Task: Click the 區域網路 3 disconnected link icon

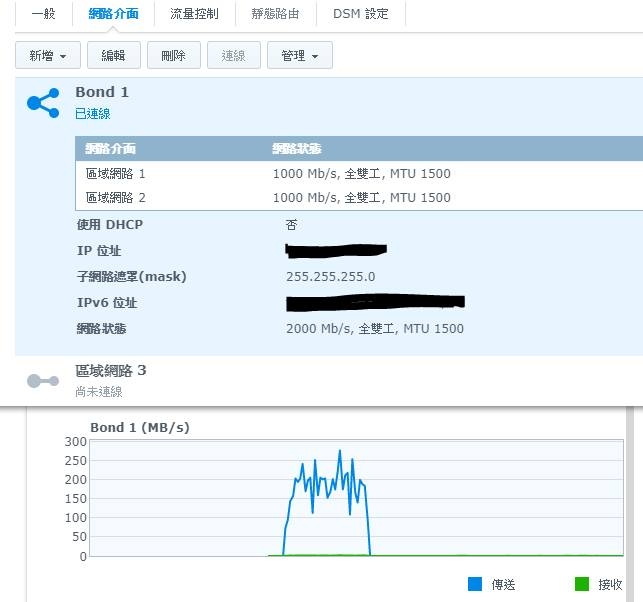Action: coord(43,381)
